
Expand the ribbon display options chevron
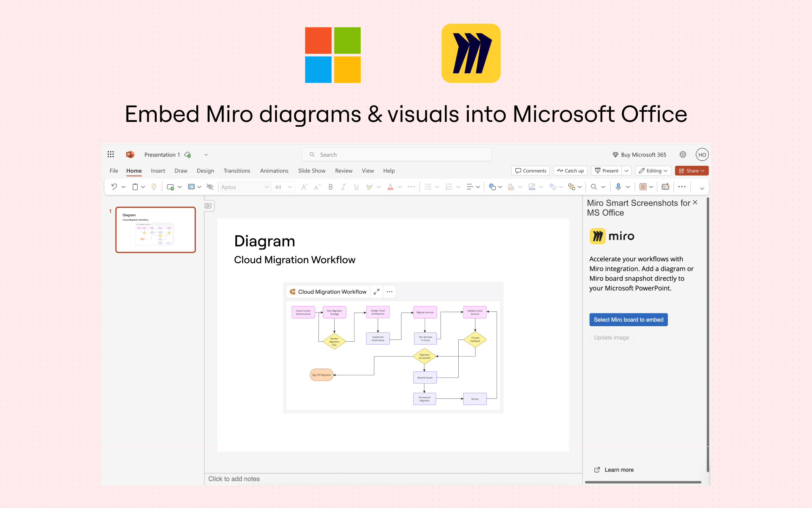coord(702,188)
